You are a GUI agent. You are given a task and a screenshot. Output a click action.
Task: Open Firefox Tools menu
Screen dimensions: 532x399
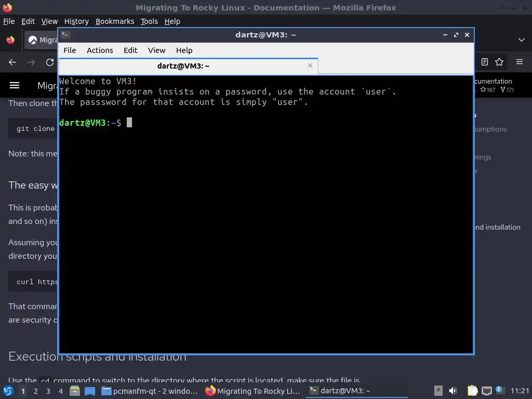[149, 21]
